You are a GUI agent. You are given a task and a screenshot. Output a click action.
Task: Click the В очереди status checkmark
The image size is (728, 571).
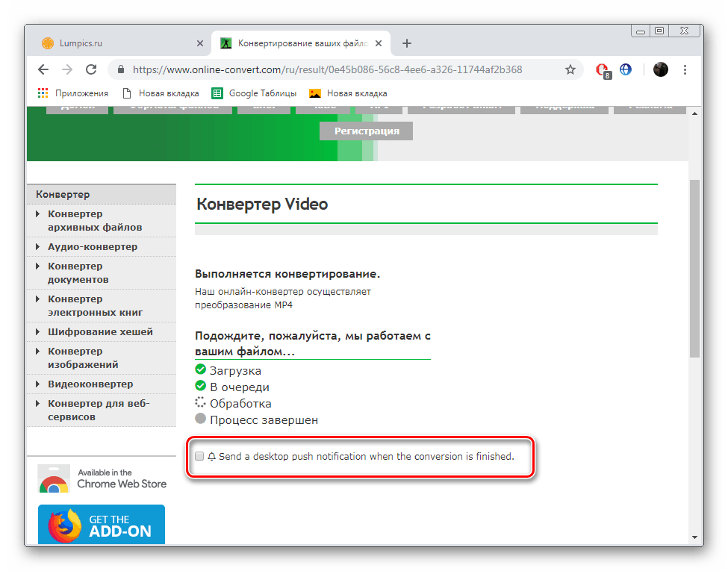click(x=200, y=385)
